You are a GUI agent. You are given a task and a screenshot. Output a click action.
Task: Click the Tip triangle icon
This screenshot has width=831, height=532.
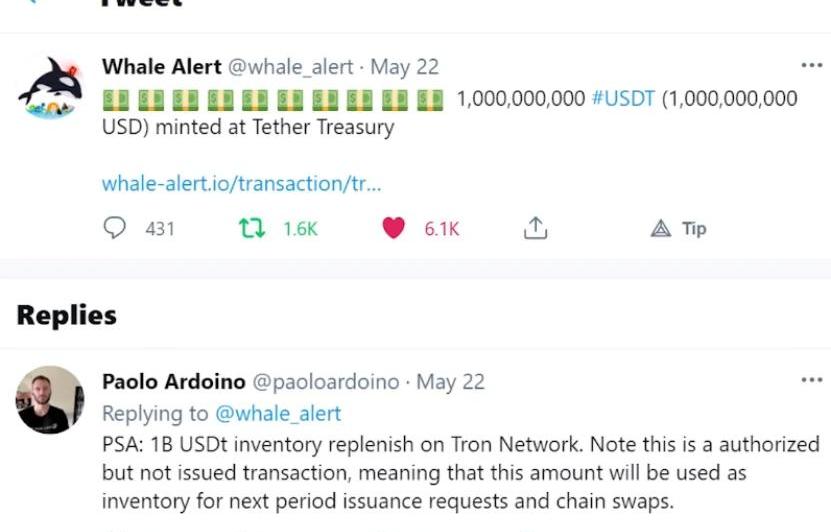click(x=660, y=228)
